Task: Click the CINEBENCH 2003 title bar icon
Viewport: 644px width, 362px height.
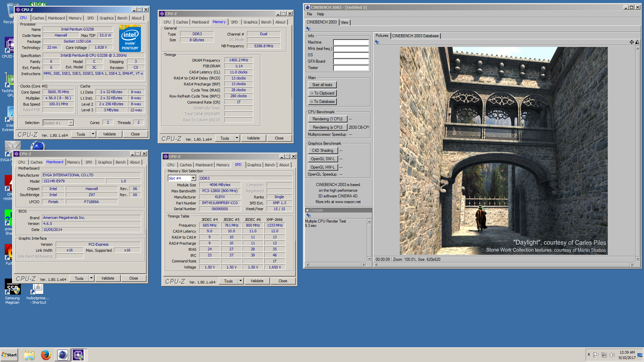Action: (308, 7)
